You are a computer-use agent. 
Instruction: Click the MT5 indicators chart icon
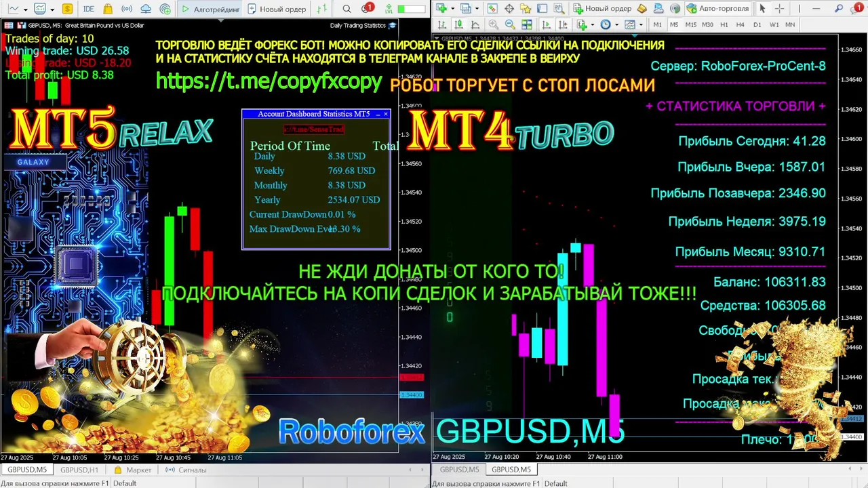[40, 9]
